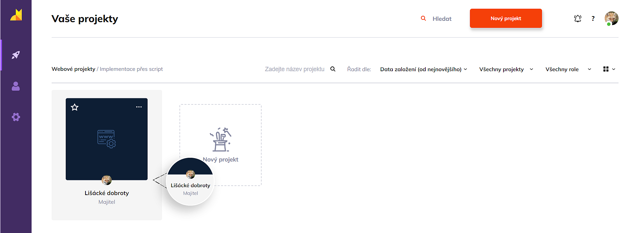Screen dimensions: 644x233
Task: Expand the sort by Data založení dropdown
Action: pos(423,69)
